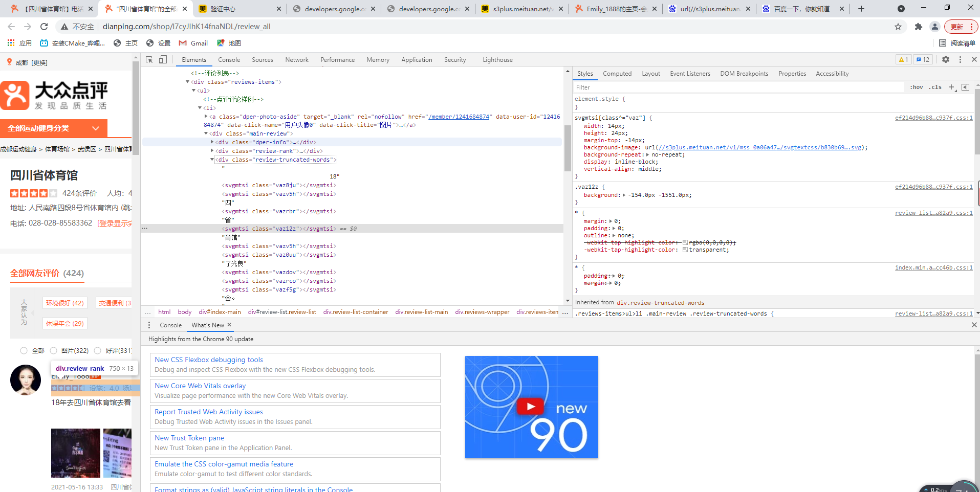Reload the current page

(44, 27)
